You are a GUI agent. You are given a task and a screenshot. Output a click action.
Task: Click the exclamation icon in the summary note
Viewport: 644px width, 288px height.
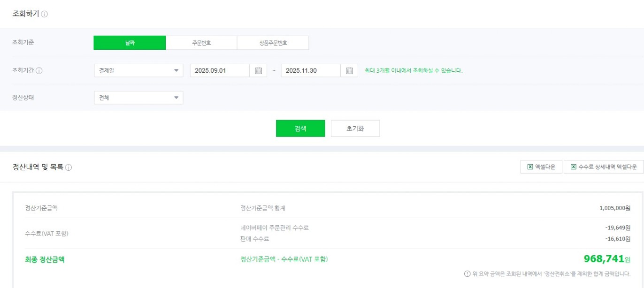(x=467, y=274)
